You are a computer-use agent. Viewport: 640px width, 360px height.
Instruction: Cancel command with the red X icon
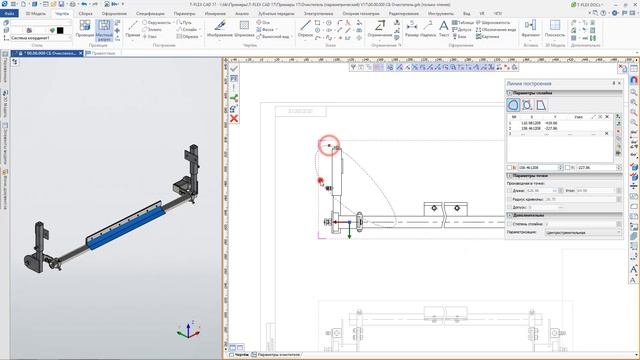point(234,119)
